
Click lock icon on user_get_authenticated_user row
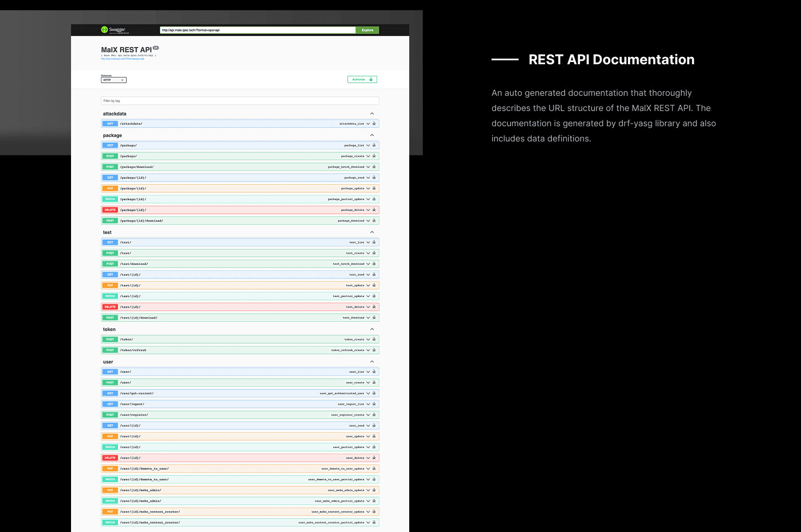pos(374,393)
